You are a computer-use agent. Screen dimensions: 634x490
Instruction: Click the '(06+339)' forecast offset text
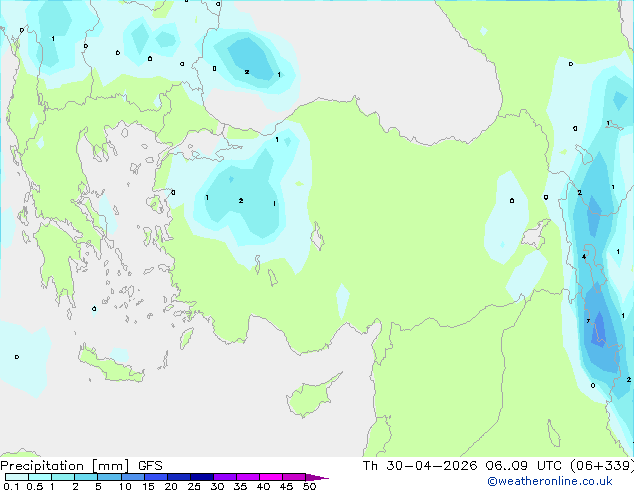pos(602,466)
